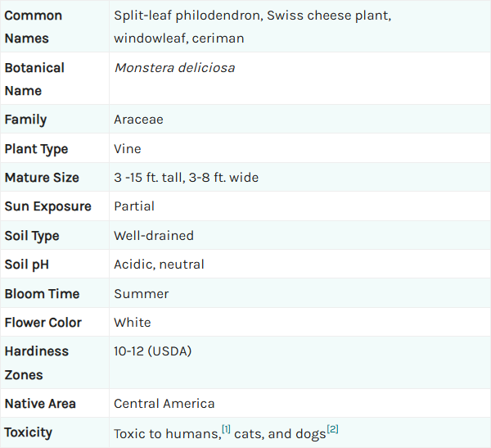491x448 pixels.
Task: Click the 10-12 (USDA) zone value
Action: [x=153, y=351]
